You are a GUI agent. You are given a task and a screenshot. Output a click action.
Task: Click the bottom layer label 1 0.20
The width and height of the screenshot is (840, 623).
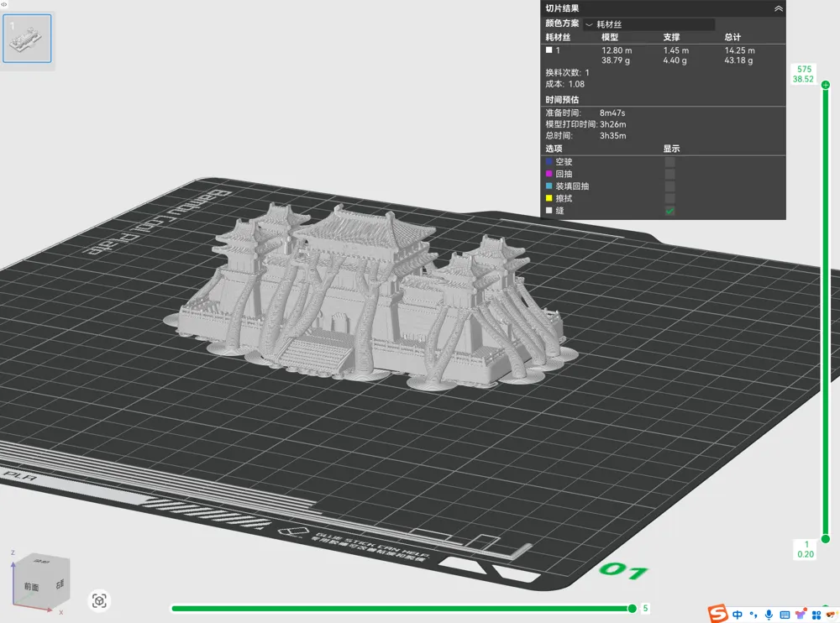[x=806, y=550]
